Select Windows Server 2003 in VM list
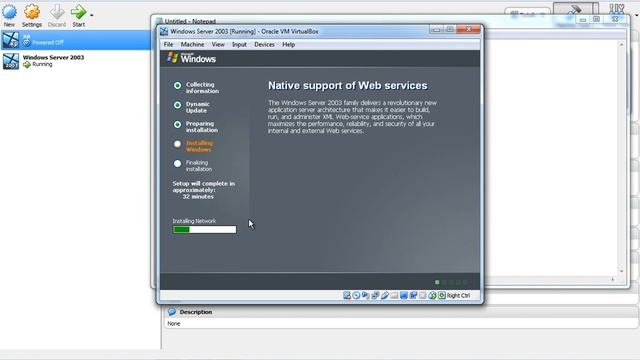This screenshot has height=360, width=640. (x=76, y=61)
